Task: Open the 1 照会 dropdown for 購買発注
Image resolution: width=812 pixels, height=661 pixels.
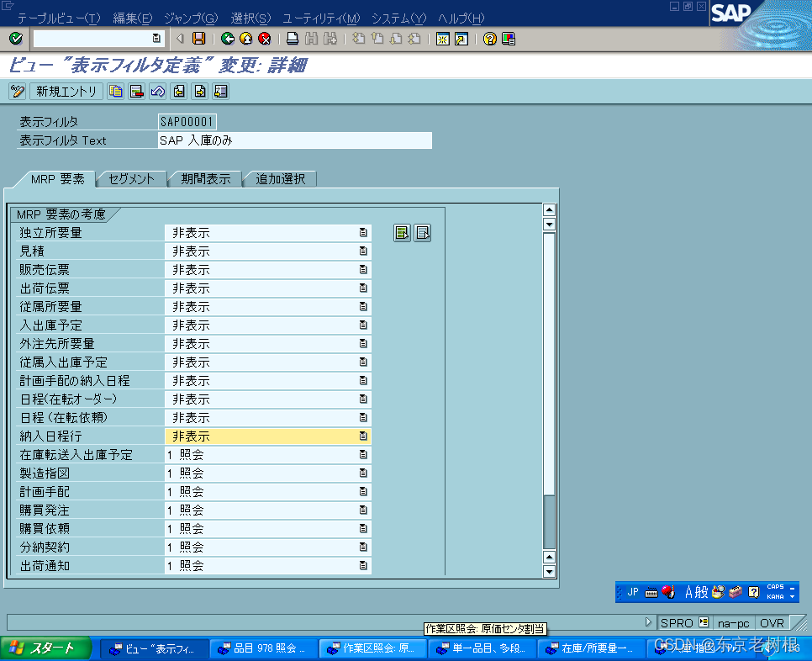Action: pyautogui.click(x=362, y=510)
